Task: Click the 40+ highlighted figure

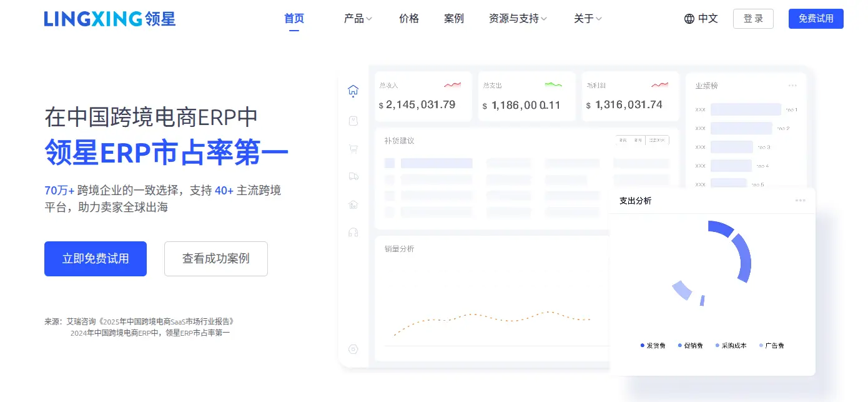Action: (x=224, y=191)
